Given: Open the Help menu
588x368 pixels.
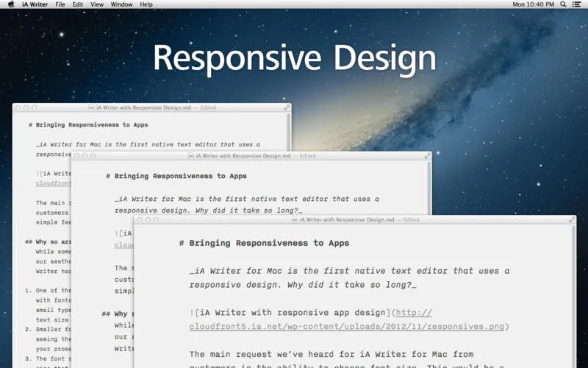Looking at the screenshot, I should 146,4.
